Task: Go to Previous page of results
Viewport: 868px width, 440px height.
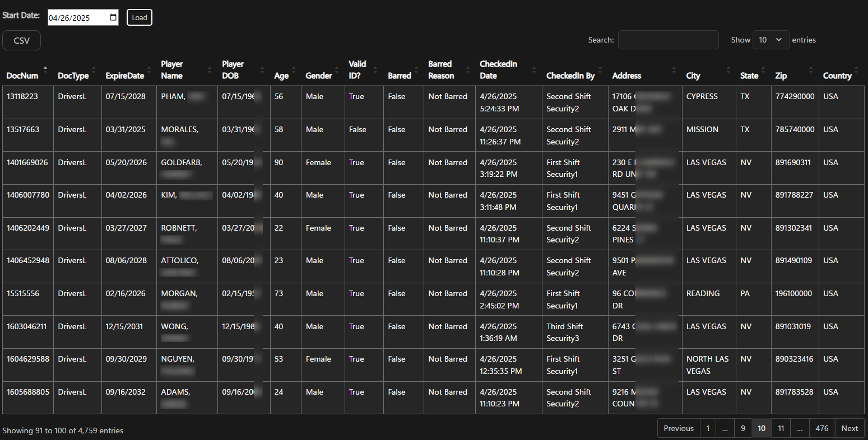Action: [678, 428]
